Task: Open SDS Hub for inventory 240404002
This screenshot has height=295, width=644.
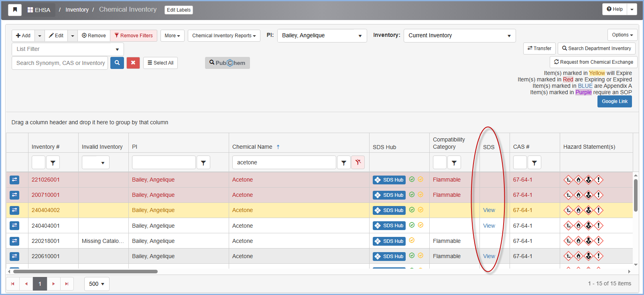Action: click(389, 210)
